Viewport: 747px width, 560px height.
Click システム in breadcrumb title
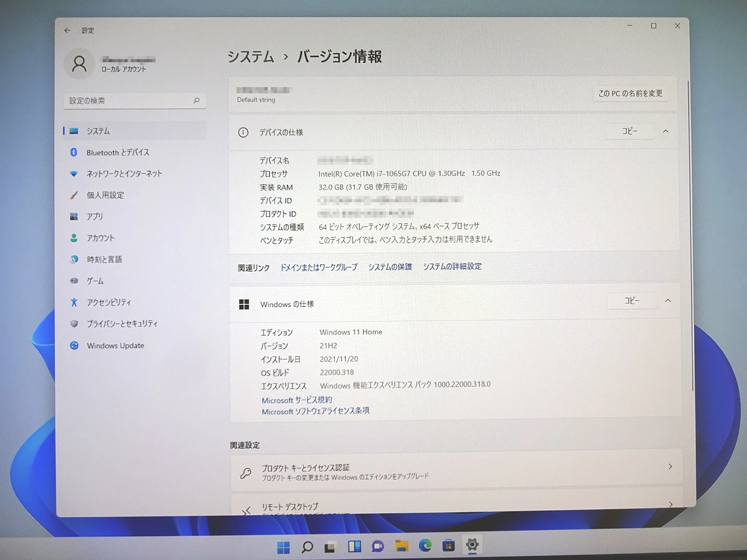[251, 57]
